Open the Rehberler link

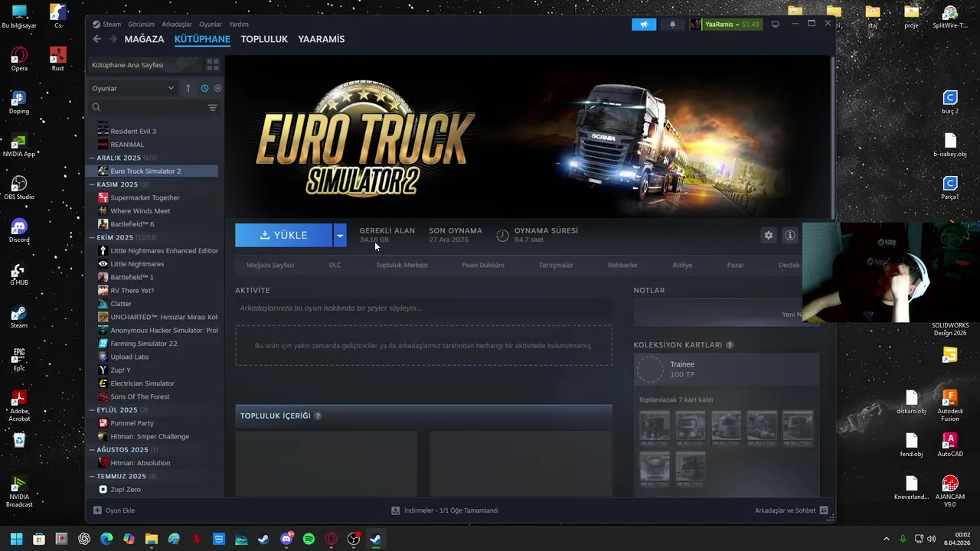point(622,265)
